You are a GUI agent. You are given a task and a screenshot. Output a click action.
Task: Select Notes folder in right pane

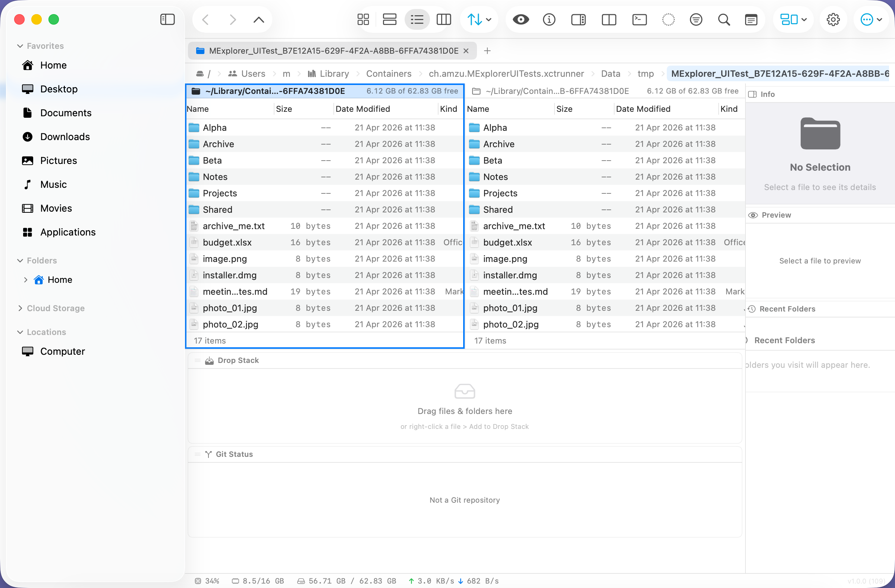click(606, 177)
